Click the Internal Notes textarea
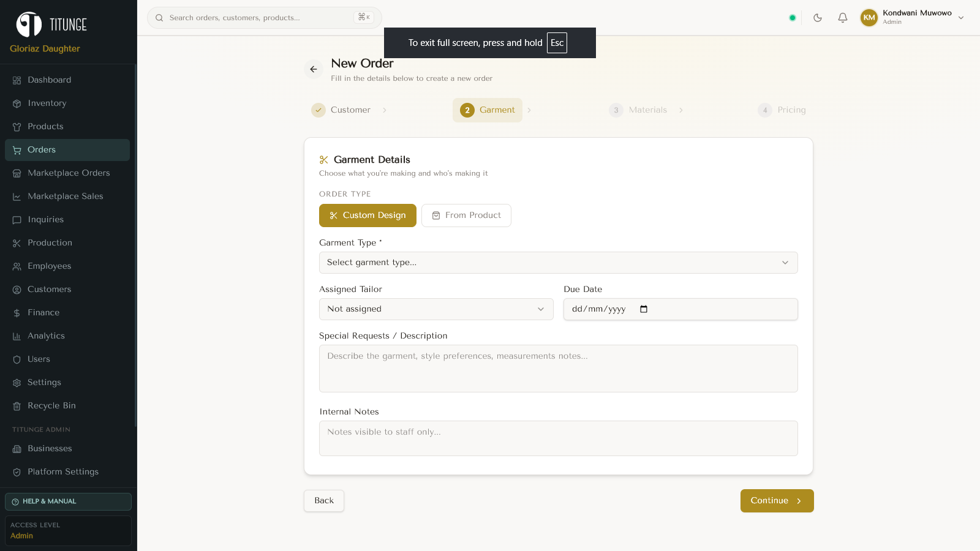Screen dimensions: 980x551 (x=559, y=438)
